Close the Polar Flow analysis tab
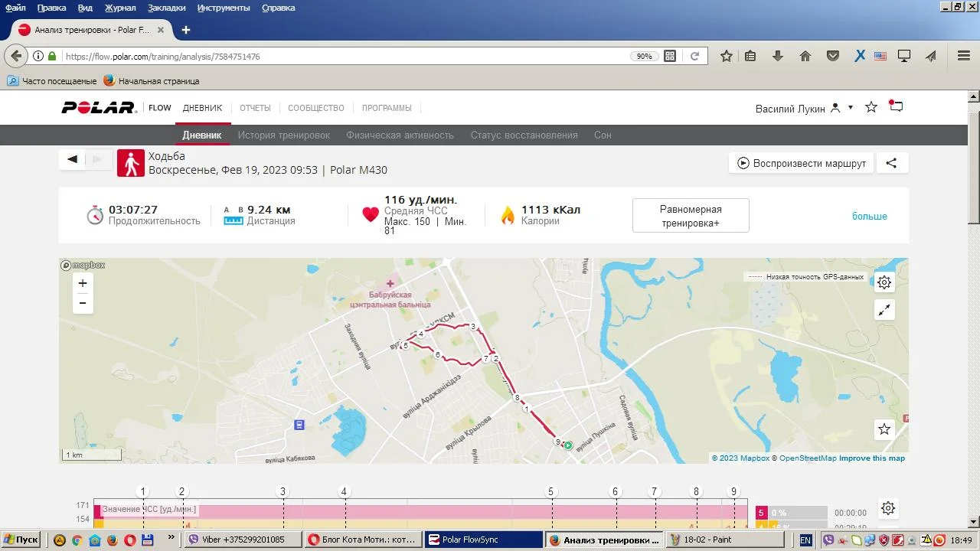Viewport: 980px width, 551px height. click(x=161, y=30)
